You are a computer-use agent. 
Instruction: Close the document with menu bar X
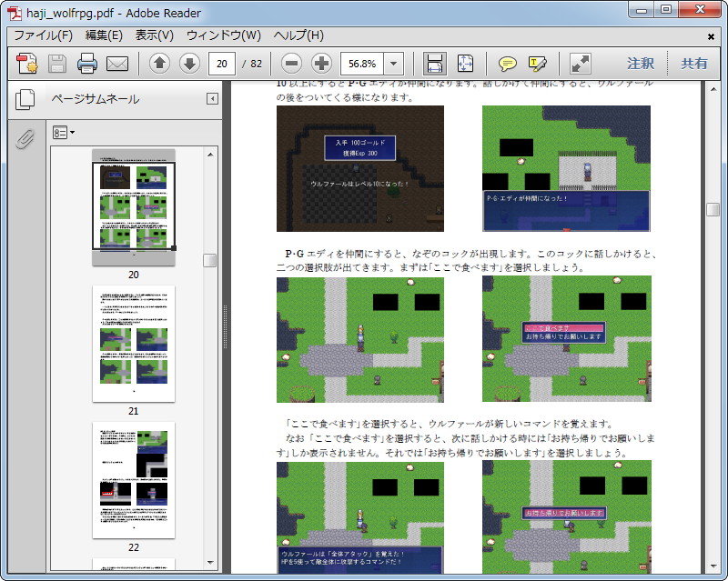tap(711, 36)
